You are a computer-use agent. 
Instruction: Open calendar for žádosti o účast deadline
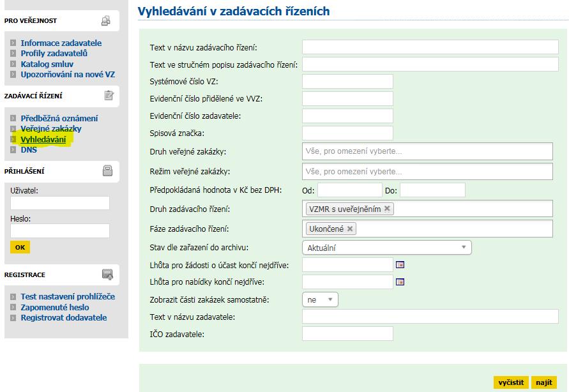[x=400, y=265]
